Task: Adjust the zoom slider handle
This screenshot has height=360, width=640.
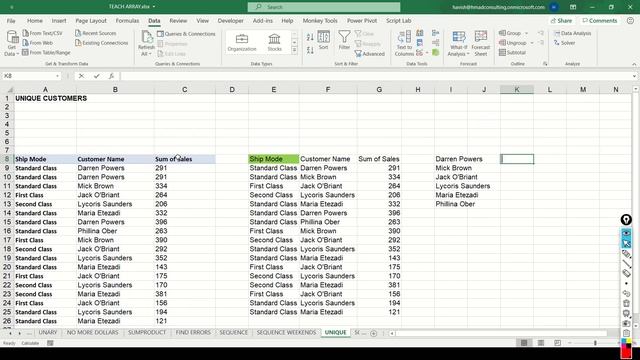Action: pyautogui.click(x=595, y=343)
